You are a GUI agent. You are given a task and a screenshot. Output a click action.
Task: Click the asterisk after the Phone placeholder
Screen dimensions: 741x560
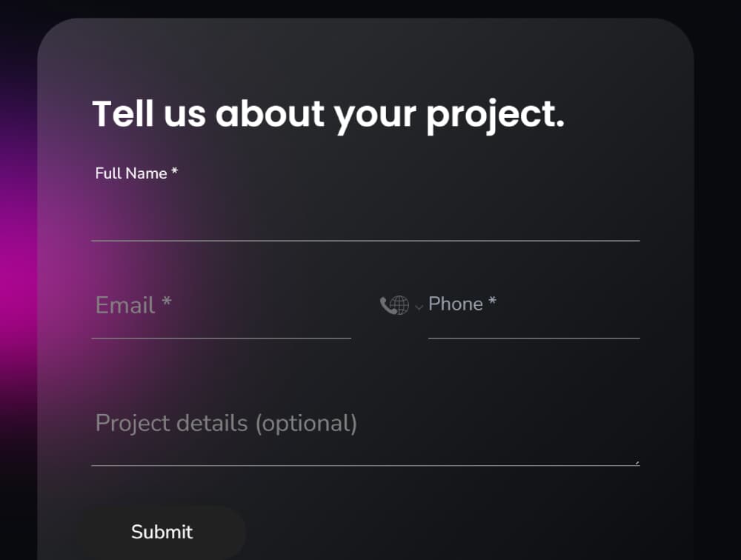[493, 300]
